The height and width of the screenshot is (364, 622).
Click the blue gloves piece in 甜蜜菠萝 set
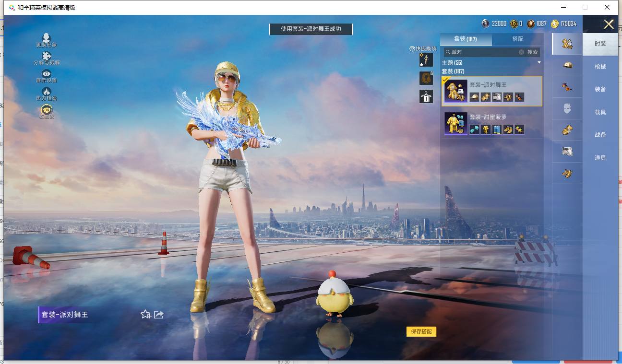[x=475, y=129]
